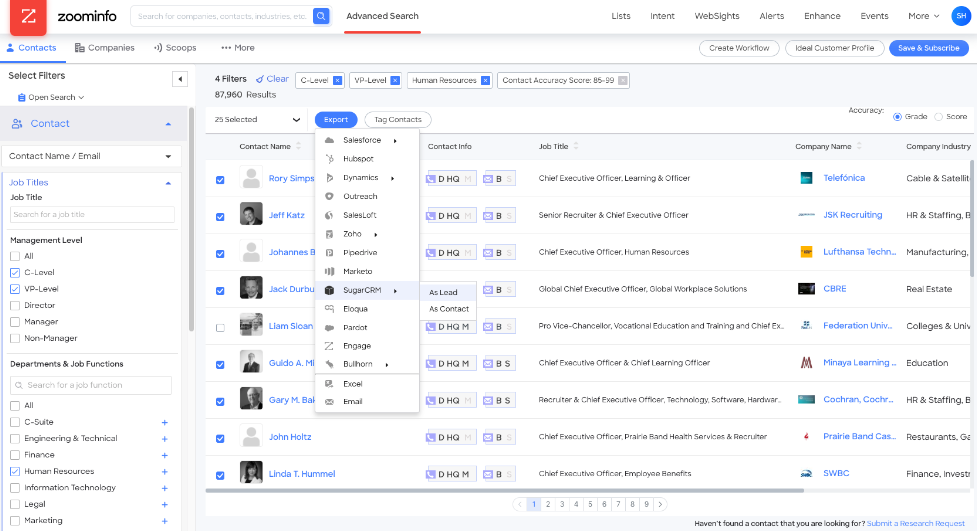The height and width of the screenshot is (531, 977).
Task: Click the Tag Contacts button
Action: click(x=398, y=120)
